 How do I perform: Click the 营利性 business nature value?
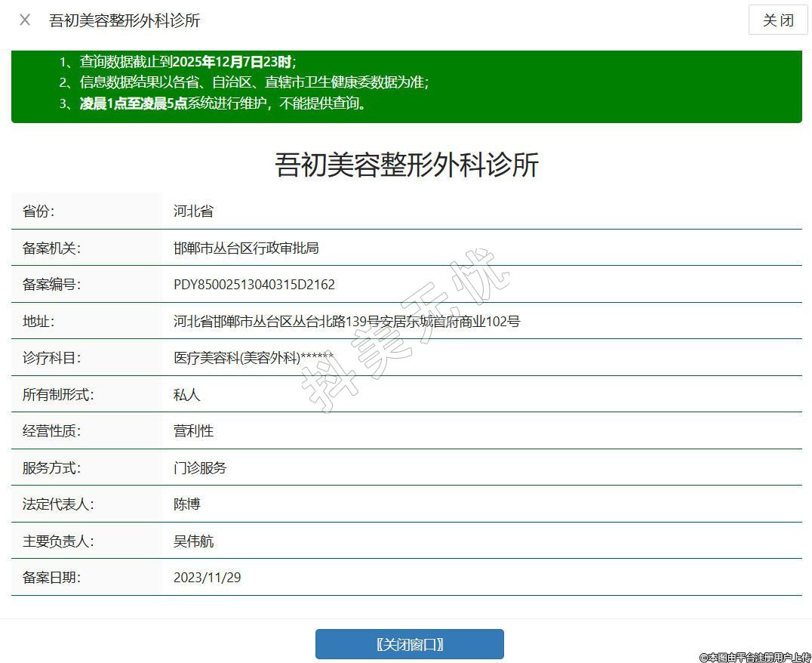pyautogui.click(x=193, y=431)
